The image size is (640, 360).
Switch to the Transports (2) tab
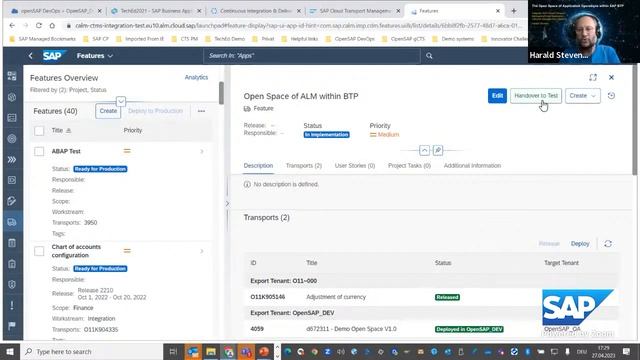304,166
